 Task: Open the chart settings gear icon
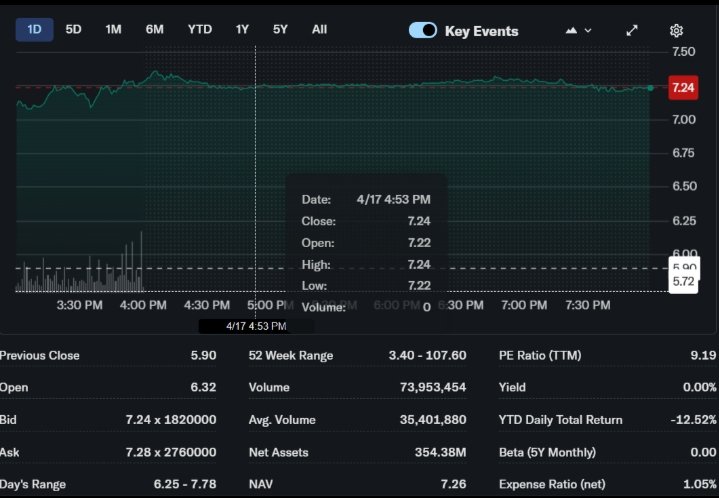(676, 30)
